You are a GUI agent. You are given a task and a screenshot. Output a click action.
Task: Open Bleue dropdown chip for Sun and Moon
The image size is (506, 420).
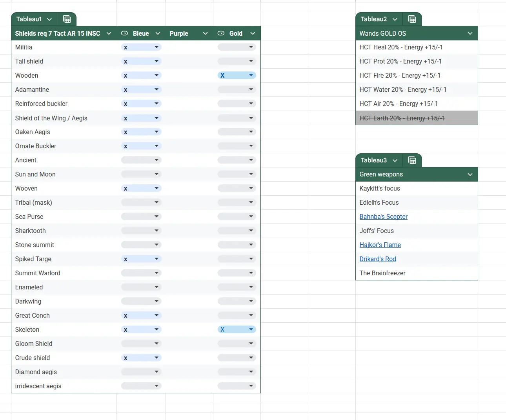click(141, 174)
